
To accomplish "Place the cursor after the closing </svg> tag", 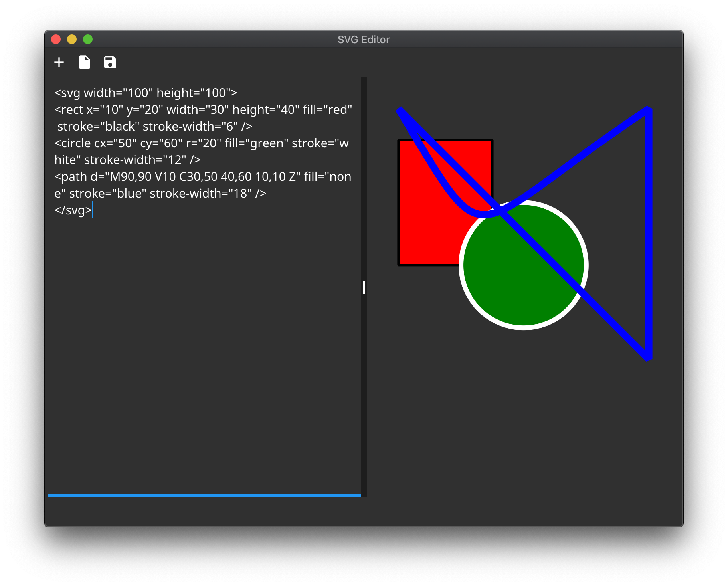I will pos(92,210).
